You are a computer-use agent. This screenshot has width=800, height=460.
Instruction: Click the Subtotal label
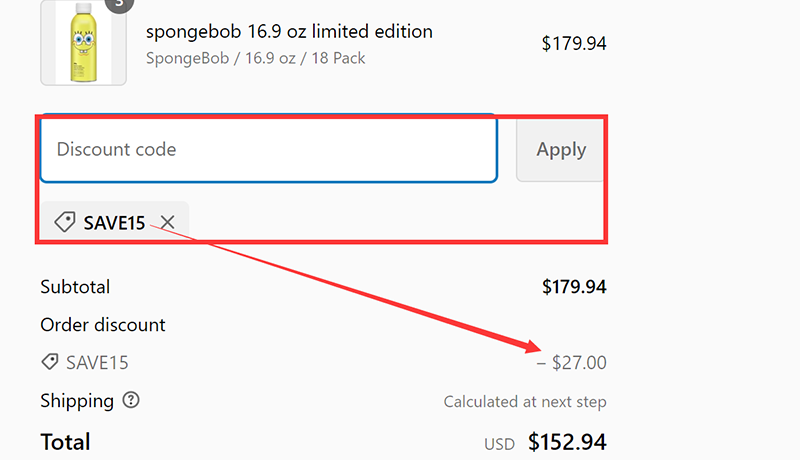click(x=75, y=287)
